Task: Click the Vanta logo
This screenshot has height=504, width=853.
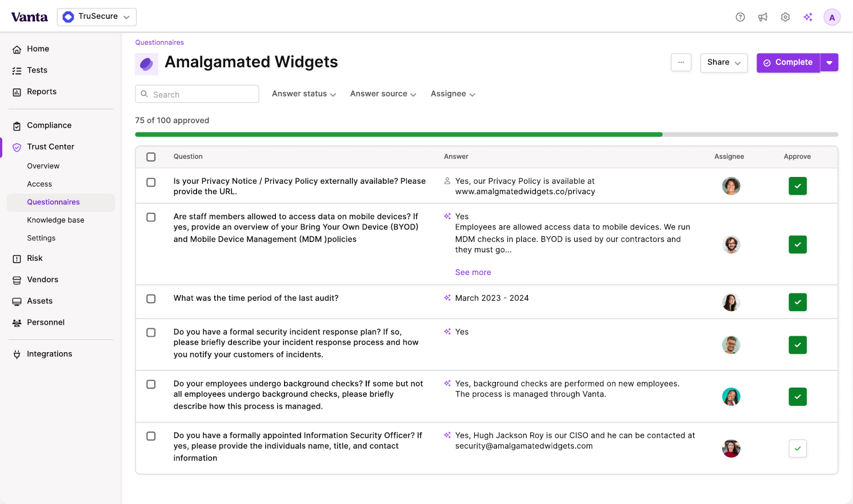Action: tap(30, 17)
